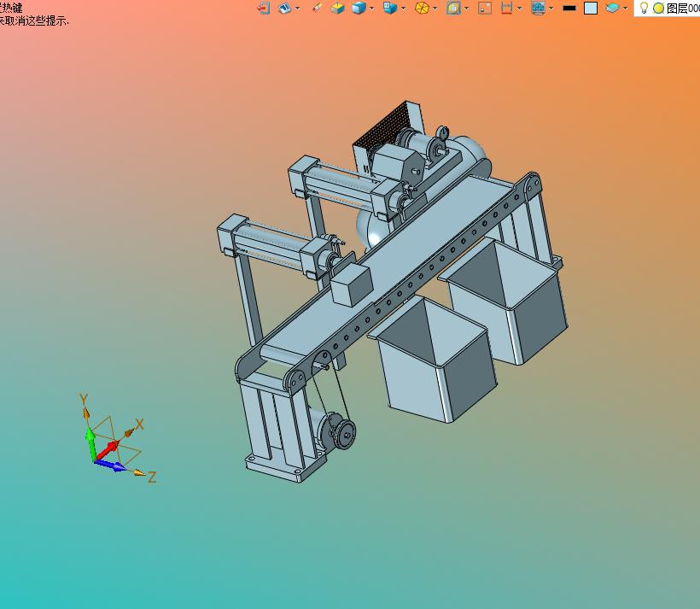The height and width of the screenshot is (609, 700).
Task: Select the eraser/brush tool icon
Action: click(x=318, y=8)
